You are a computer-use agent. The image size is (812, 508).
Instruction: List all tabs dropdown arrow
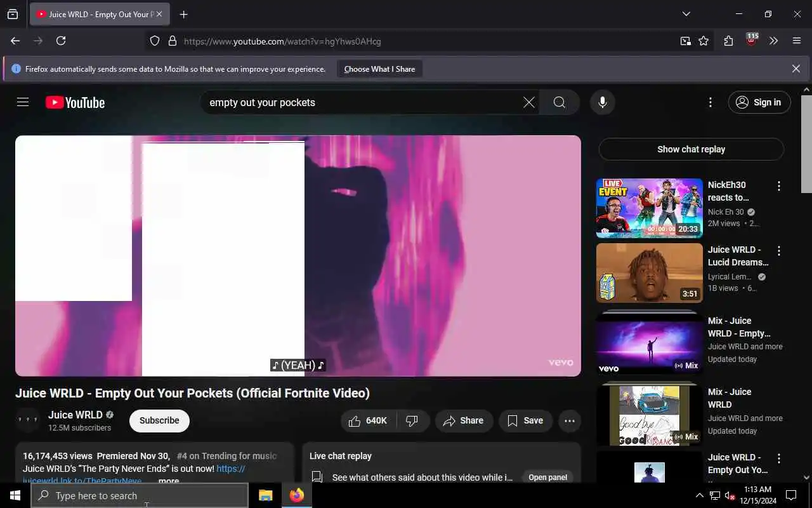[686, 14]
